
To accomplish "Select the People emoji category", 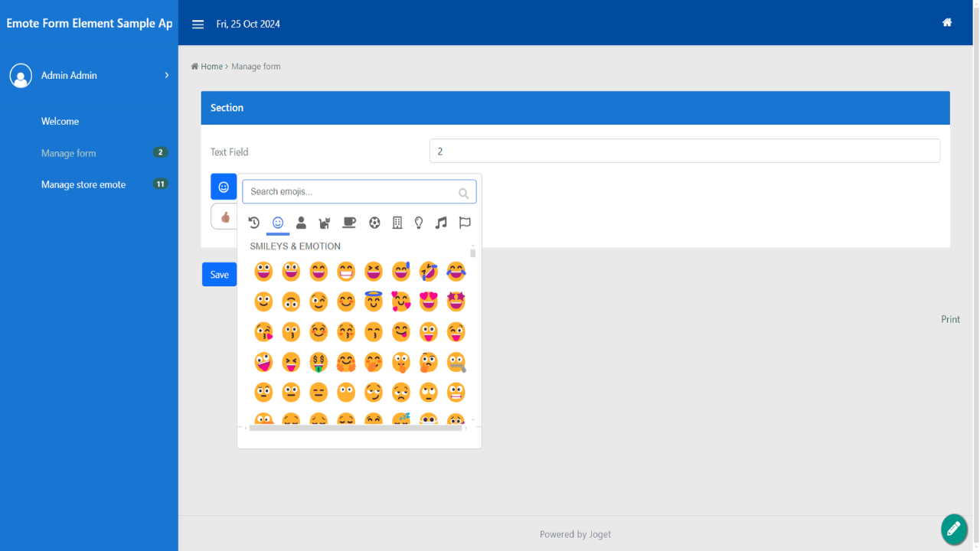I will pyautogui.click(x=301, y=223).
